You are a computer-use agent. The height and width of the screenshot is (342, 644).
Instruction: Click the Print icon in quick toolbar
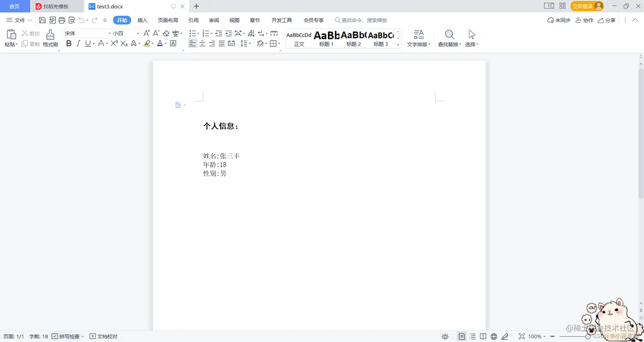click(x=62, y=20)
